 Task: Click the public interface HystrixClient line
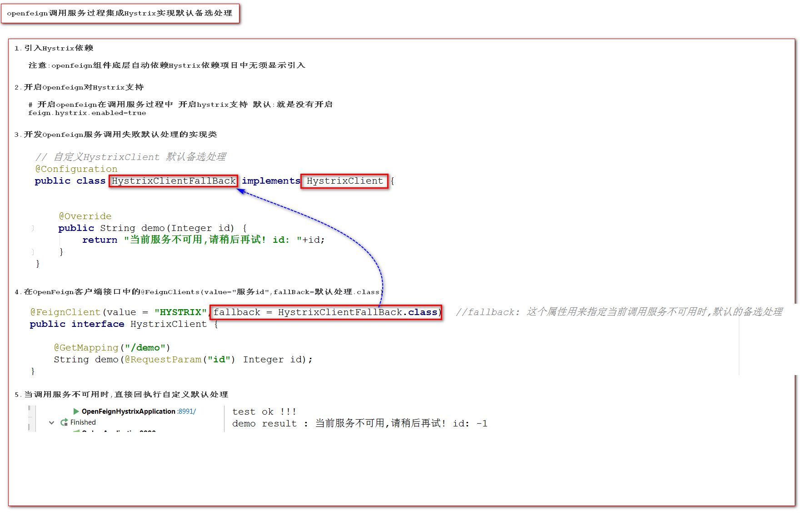124,324
